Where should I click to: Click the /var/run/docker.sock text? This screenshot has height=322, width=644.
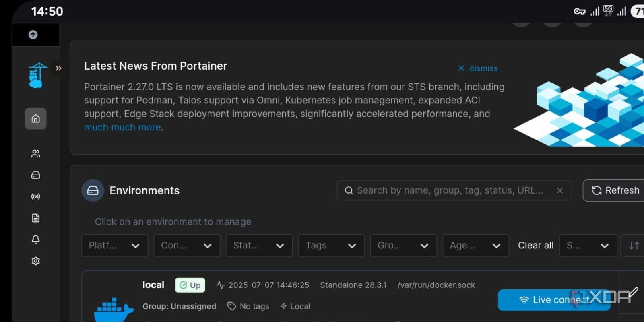pos(436,285)
